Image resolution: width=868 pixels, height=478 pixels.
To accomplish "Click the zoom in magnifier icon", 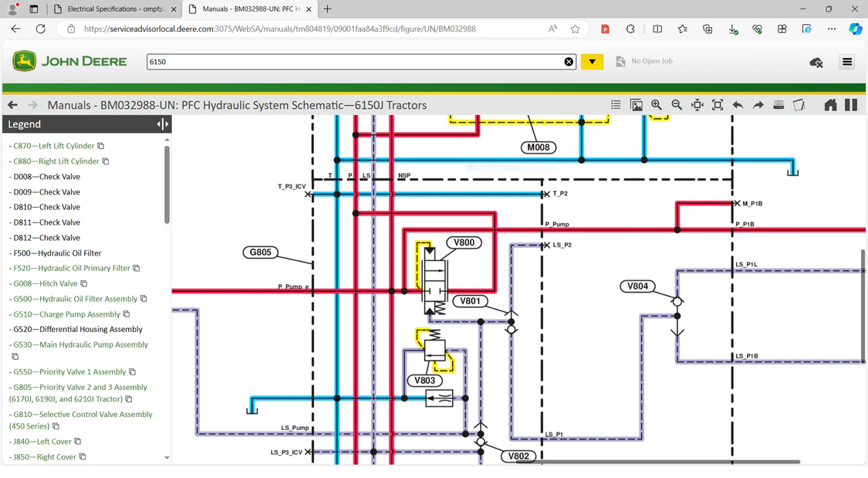I will tap(657, 105).
